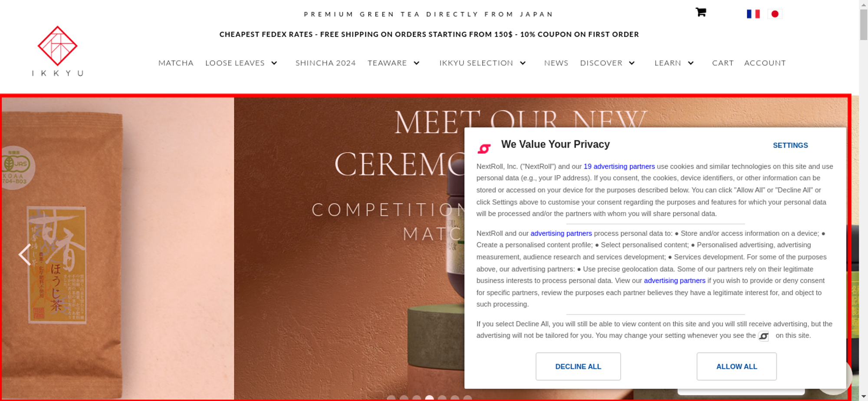
Task: Open the Matcha menu item
Action: 176,63
